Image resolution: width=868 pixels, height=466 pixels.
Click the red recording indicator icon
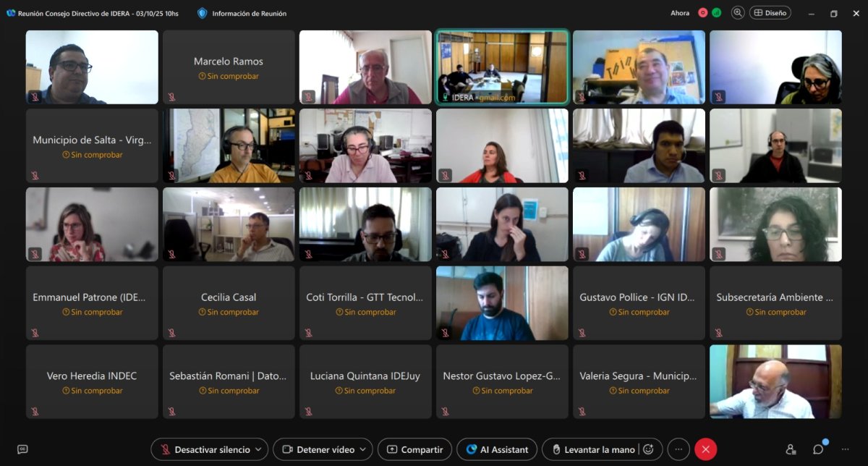702,13
